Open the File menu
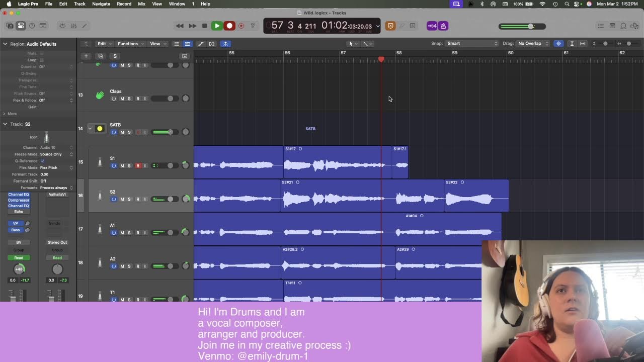 (49, 4)
